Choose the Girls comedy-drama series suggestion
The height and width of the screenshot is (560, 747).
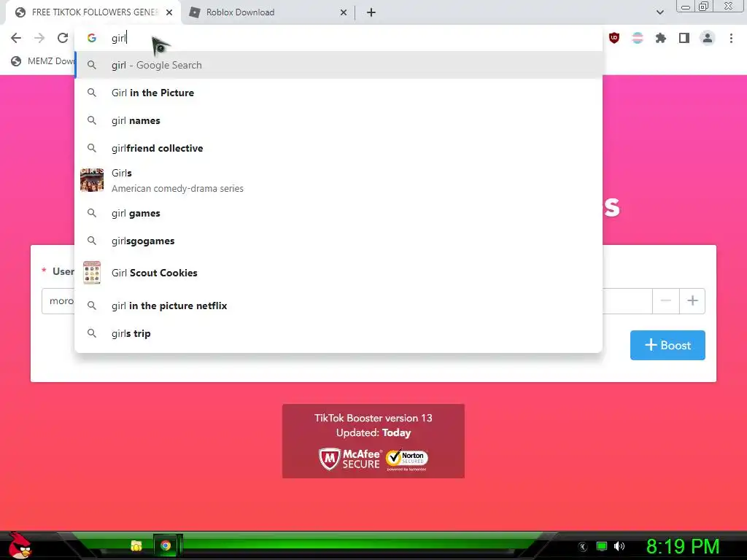point(338,181)
